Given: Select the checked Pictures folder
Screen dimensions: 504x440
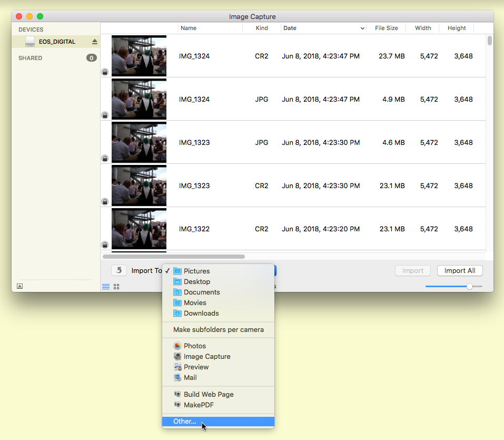Looking at the screenshot, I should click(196, 271).
